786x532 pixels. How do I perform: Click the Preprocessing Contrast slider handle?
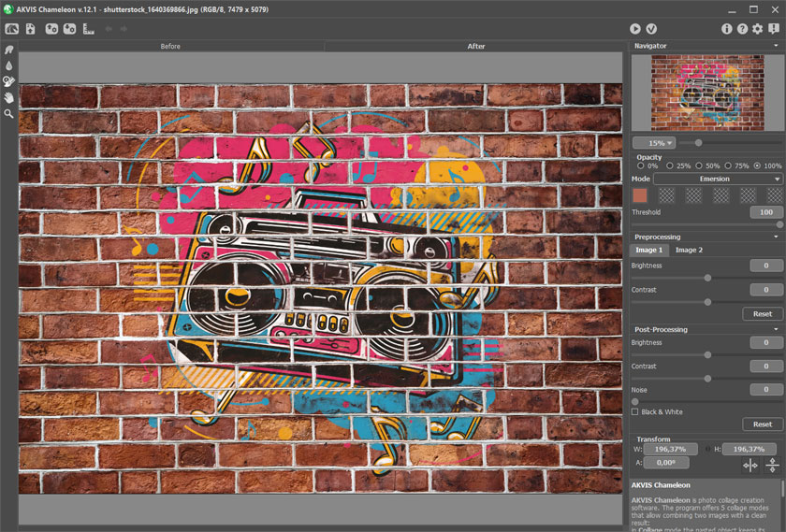coord(707,302)
